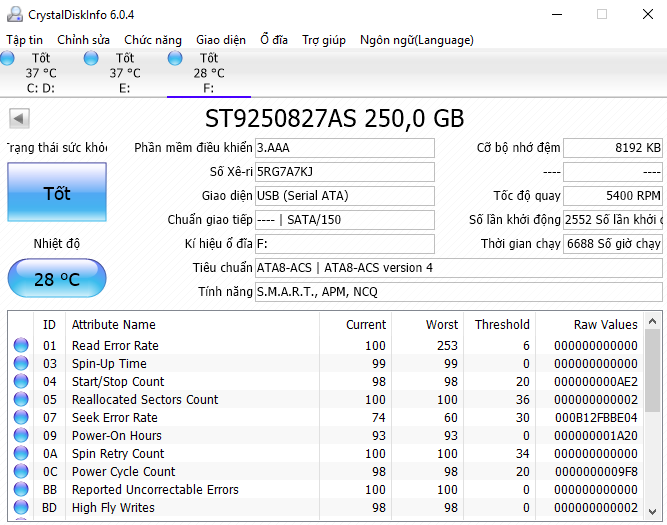Click status orb for Power-On Hours row
This screenshot has width=667, height=525.
21,436
